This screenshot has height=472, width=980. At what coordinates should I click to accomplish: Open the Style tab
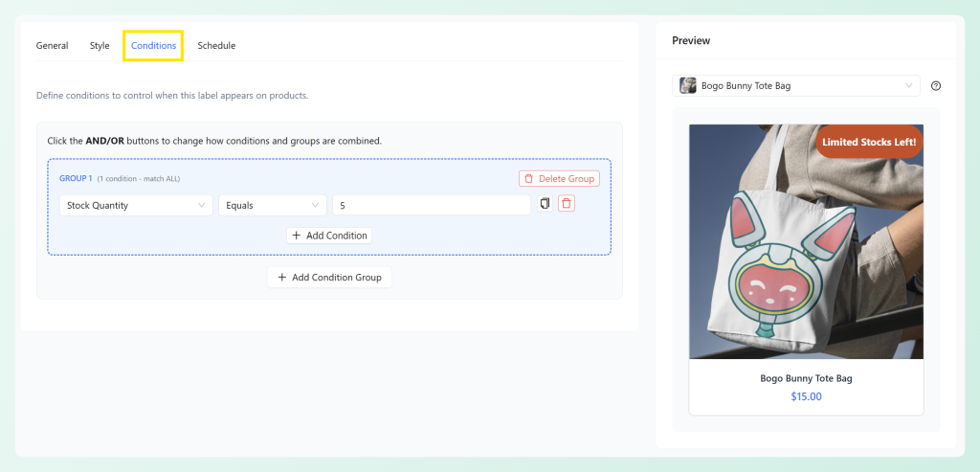coord(100,46)
